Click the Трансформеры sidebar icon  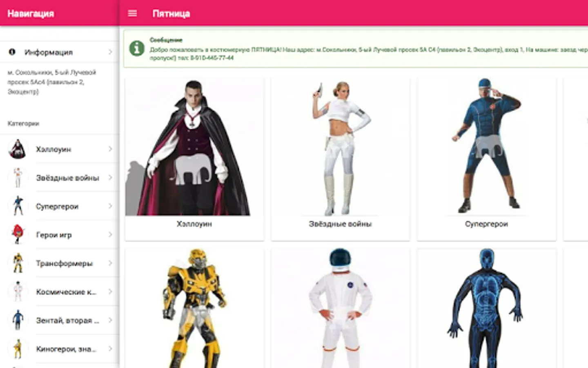tap(18, 263)
